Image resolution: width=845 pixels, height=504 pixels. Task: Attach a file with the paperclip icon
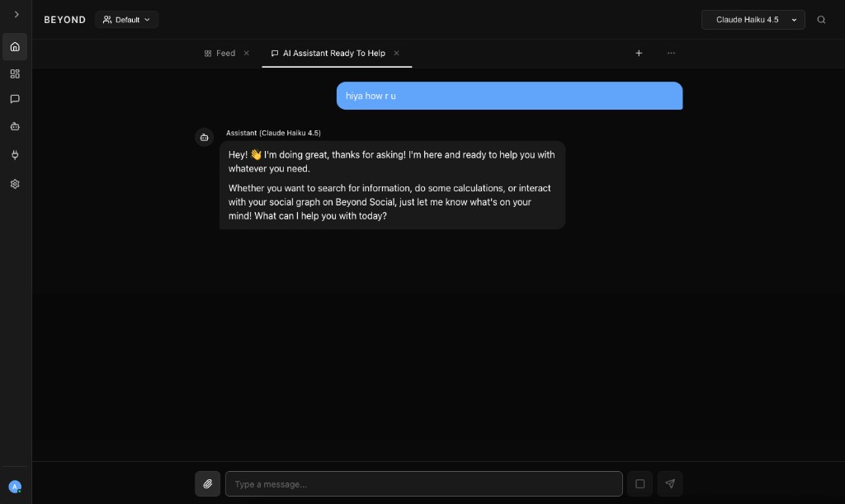(207, 483)
